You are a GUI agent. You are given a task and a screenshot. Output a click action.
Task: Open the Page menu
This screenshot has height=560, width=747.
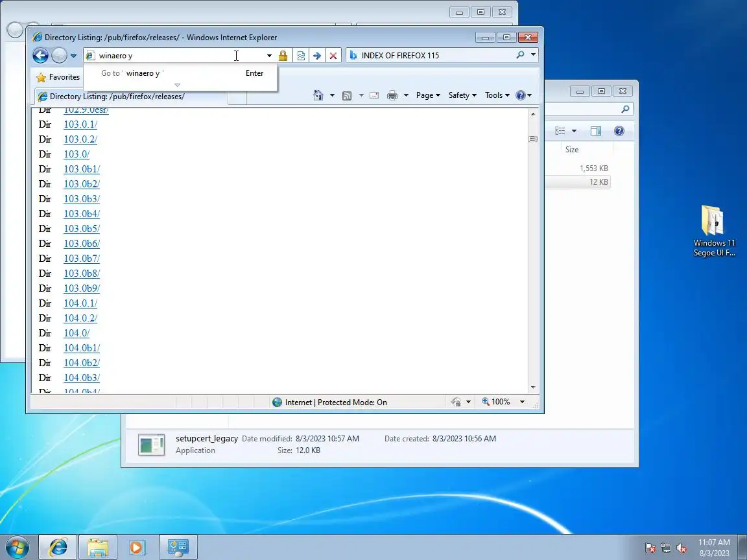coord(428,95)
